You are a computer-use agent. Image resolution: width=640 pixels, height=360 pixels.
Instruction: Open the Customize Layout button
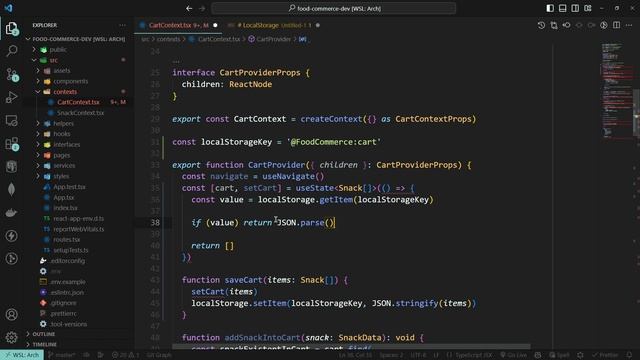(588, 8)
